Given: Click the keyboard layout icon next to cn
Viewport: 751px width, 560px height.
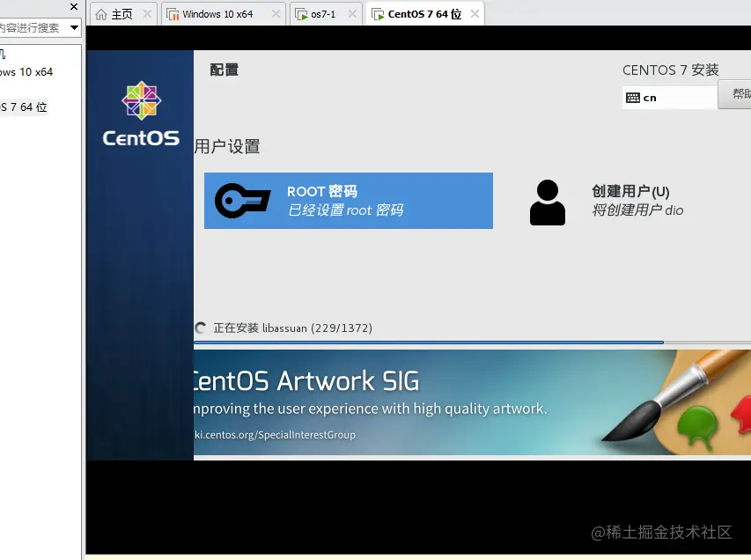Looking at the screenshot, I should coord(633,98).
